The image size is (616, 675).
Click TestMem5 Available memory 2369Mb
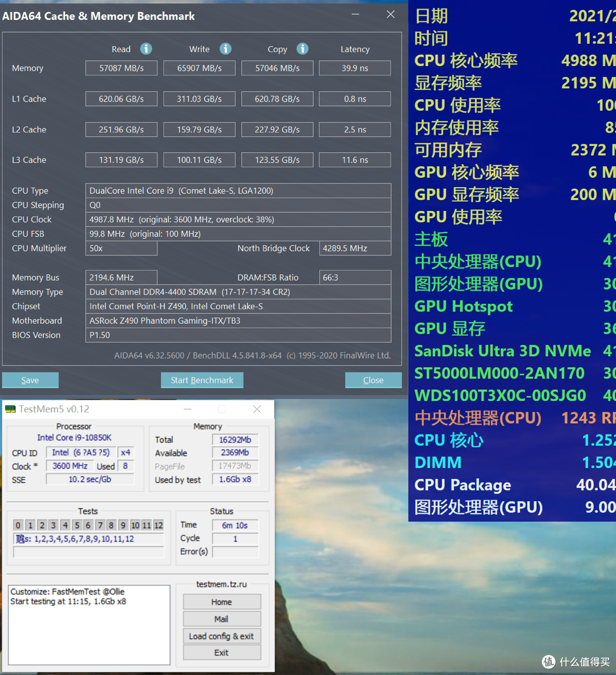[235, 453]
